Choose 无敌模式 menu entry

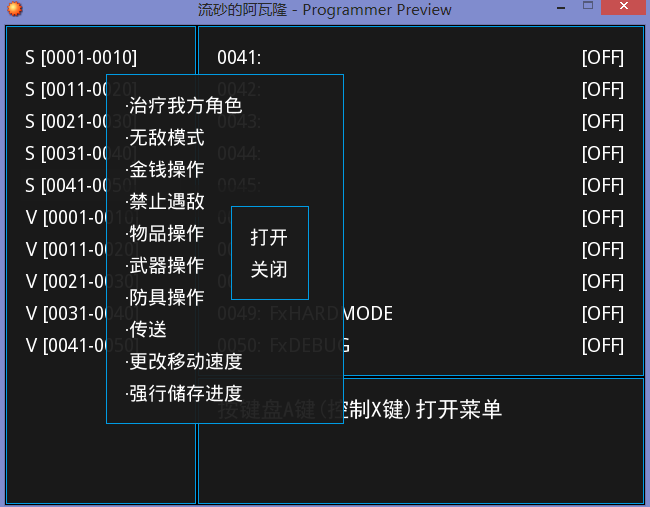coord(165,137)
